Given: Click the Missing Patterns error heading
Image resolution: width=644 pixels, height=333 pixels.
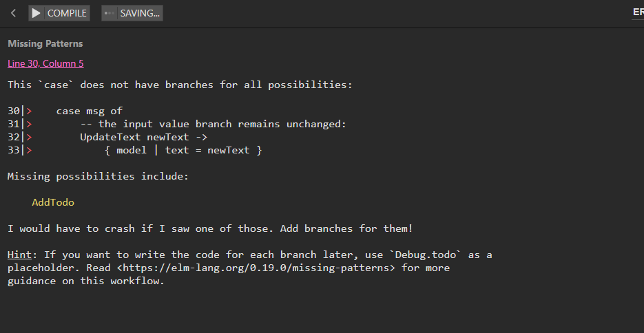Looking at the screenshot, I should pos(45,43).
